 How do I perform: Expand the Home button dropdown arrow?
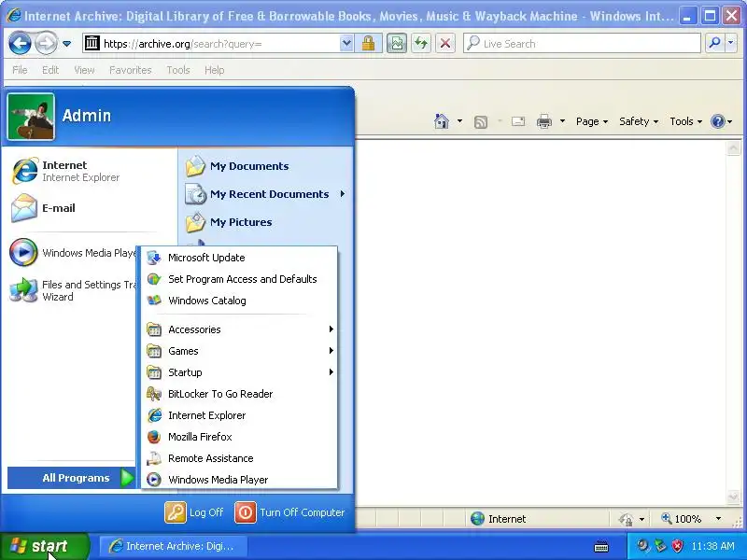pyautogui.click(x=459, y=121)
